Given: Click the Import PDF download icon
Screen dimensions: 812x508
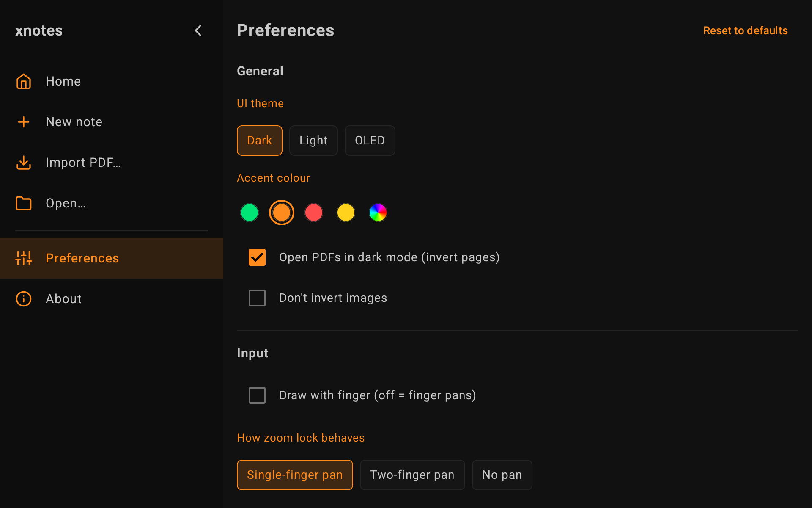Looking at the screenshot, I should coord(24,163).
